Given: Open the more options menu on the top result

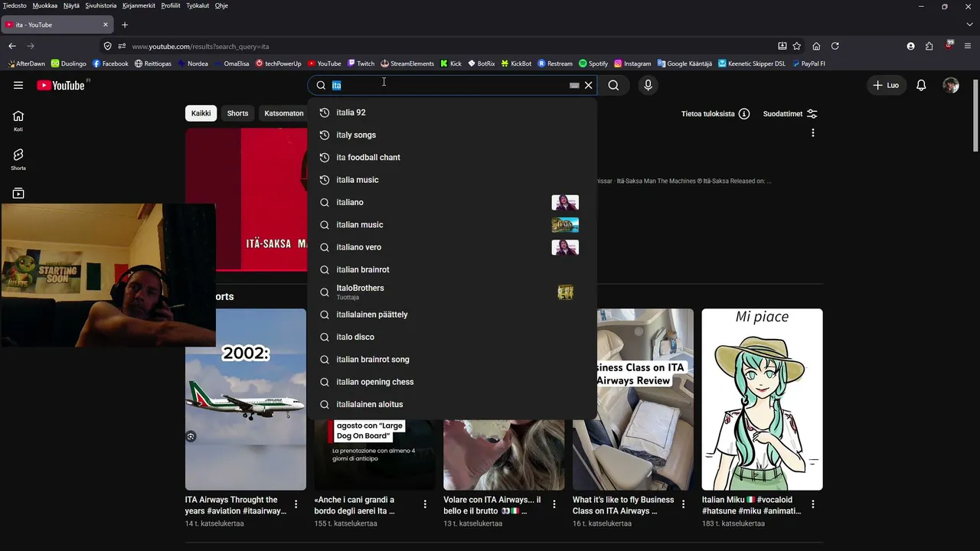Looking at the screenshot, I should 813,132.
